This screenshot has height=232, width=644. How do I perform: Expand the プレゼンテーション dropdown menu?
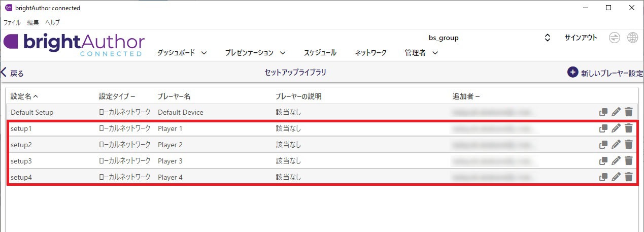[x=255, y=53]
